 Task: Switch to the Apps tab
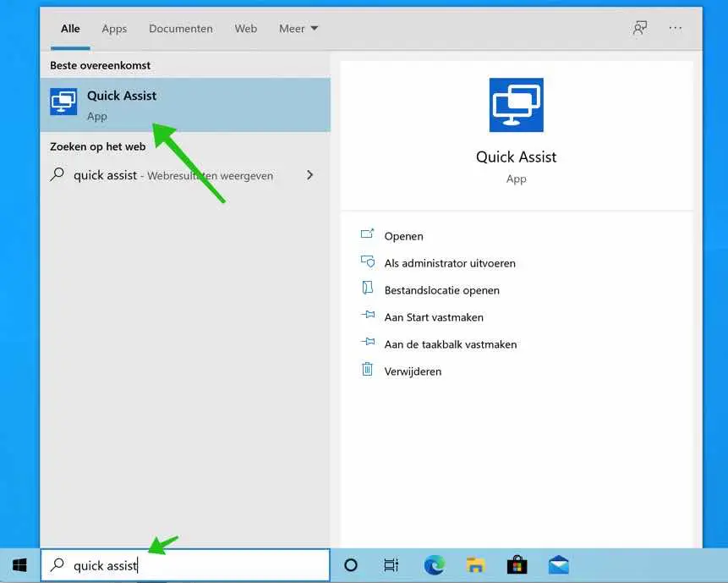click(114, 29)
